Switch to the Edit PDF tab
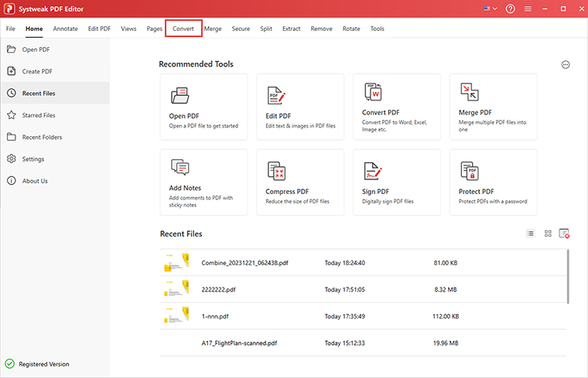This screenshot has height=378, width=588. click(x=99, y=29)
